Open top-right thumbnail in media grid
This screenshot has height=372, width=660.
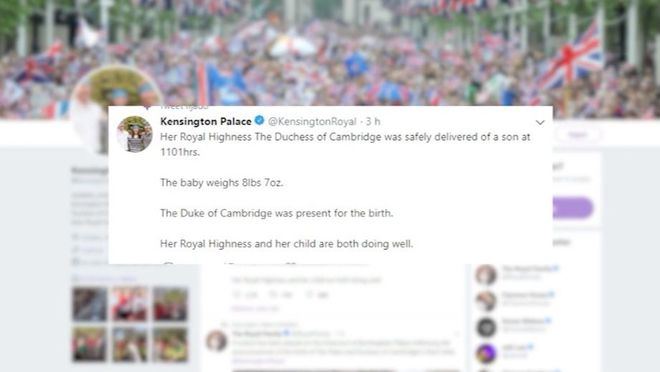pos(170,304)
